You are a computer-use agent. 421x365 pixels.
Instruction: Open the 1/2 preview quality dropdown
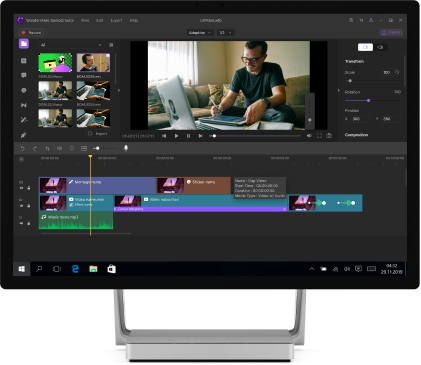click(x=225, y=33)
